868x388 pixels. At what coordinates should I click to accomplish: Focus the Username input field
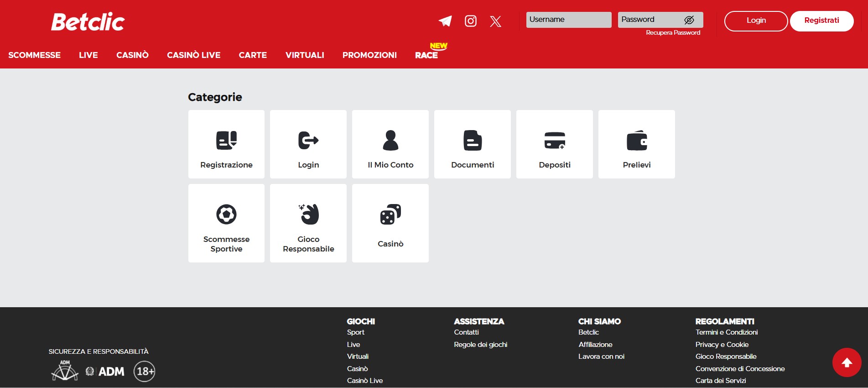point(569,20)
